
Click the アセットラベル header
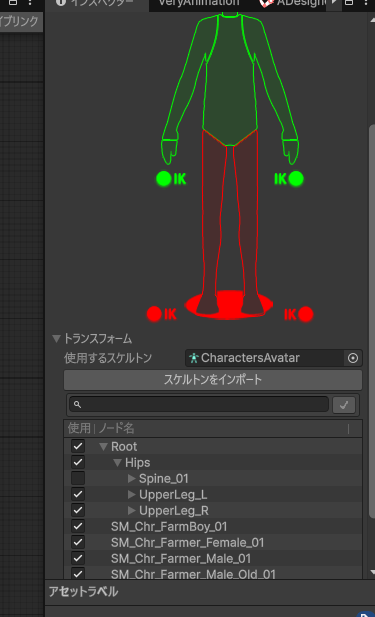coord(83,591)
